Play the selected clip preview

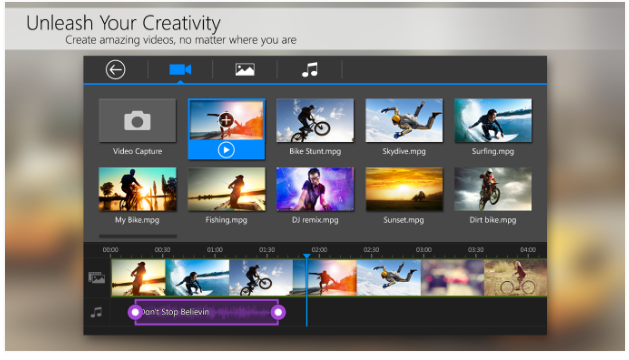(226, 150)
